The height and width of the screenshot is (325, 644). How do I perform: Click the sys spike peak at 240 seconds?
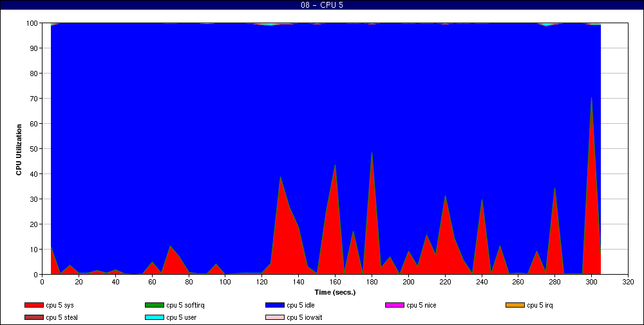(x=481, y=200)
